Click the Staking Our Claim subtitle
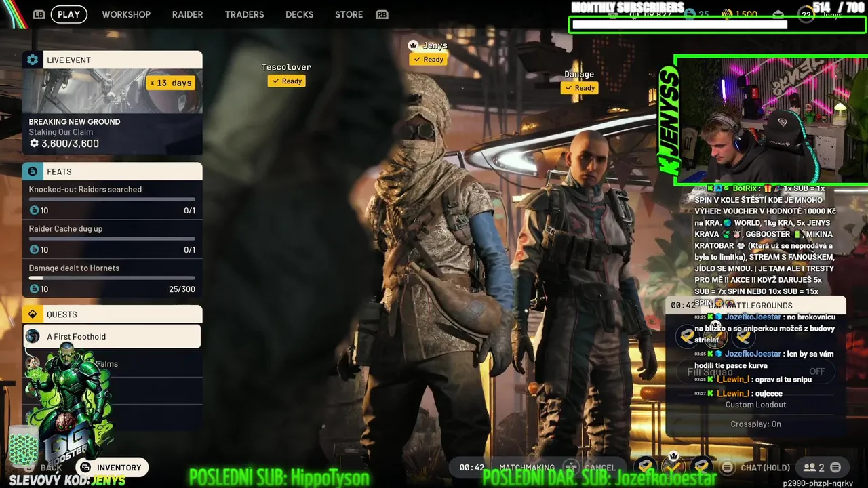 pyautogui.click(x=61, y=132)
